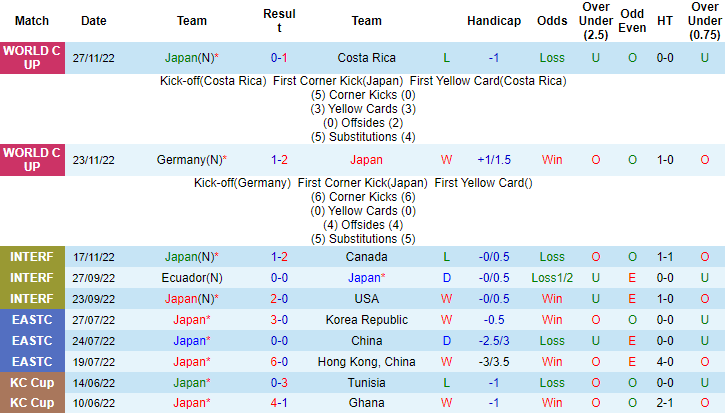The image size is (725, 413).
Task: Click the KC Cup label dated 14/06/22
Action: 32,382
